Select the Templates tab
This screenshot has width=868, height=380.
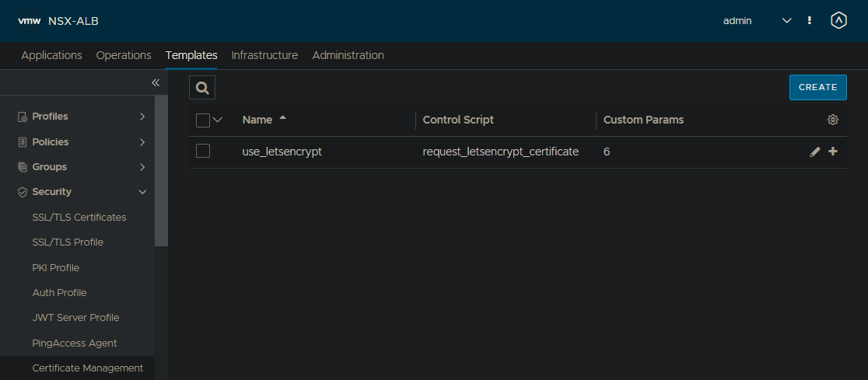pyautogui.click(x=191, y=55)
